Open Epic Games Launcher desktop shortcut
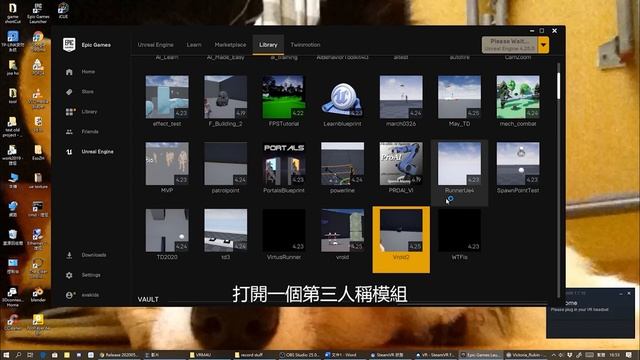Viewport: 640px width, 360px height. click(x=38, y=13)
